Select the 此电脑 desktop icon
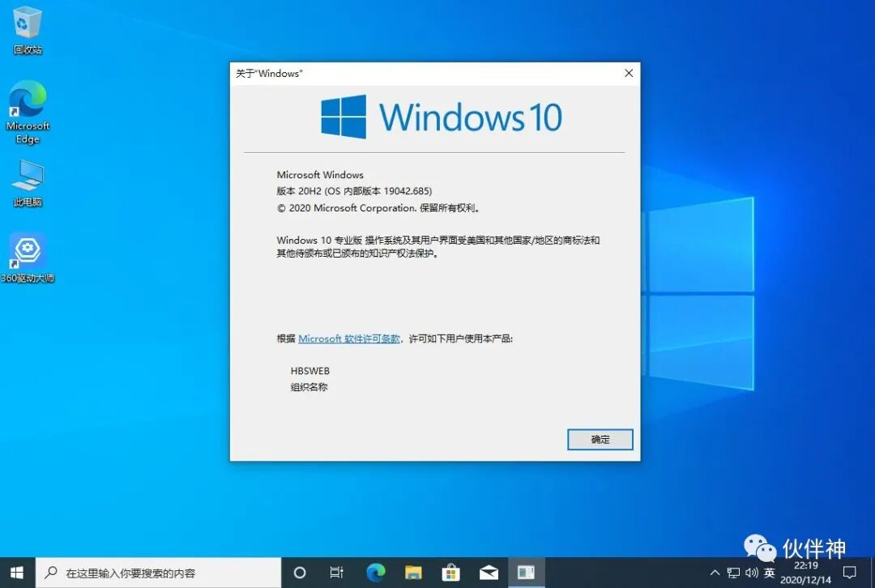Viewport: 875px width, 588px height. pos(28,184)
